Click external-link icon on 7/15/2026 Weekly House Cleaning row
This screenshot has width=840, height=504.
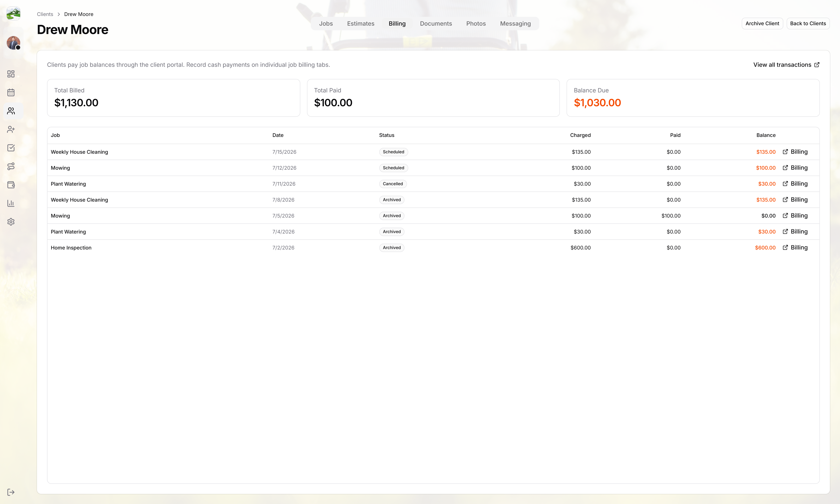[785, 152]
